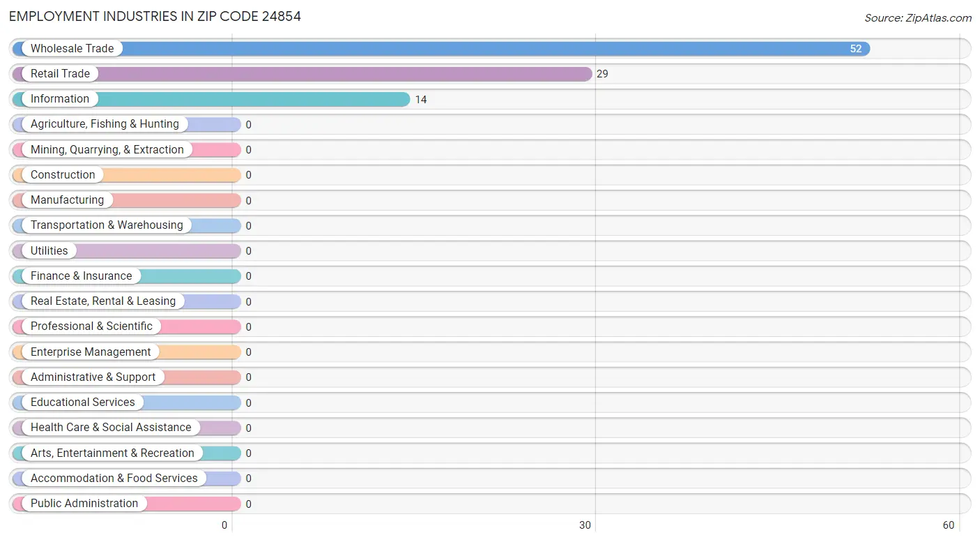Click the Utilities label
The width and height of the screenshot is (980, 542).
49,251
